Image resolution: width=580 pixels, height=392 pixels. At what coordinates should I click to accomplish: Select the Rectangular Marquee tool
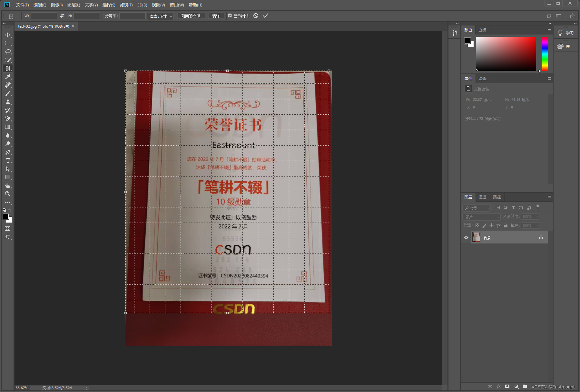(x=8, y=43)
